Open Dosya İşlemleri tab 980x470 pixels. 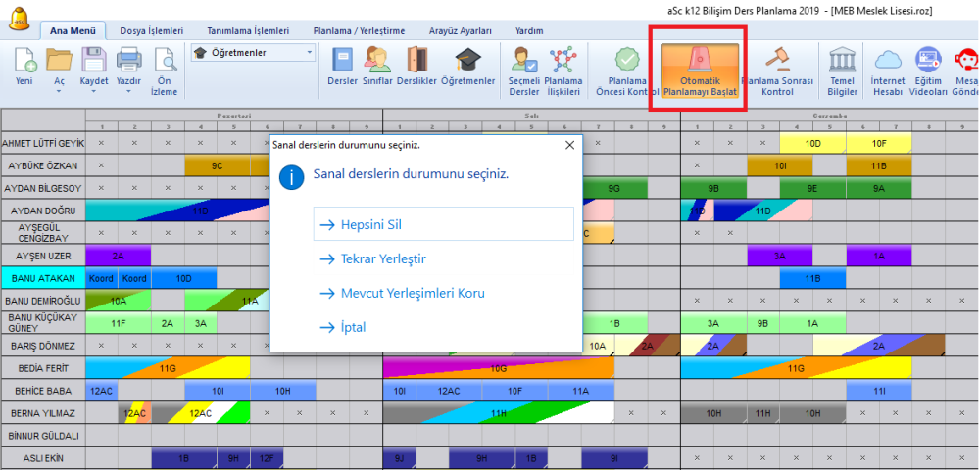point(151,30)
